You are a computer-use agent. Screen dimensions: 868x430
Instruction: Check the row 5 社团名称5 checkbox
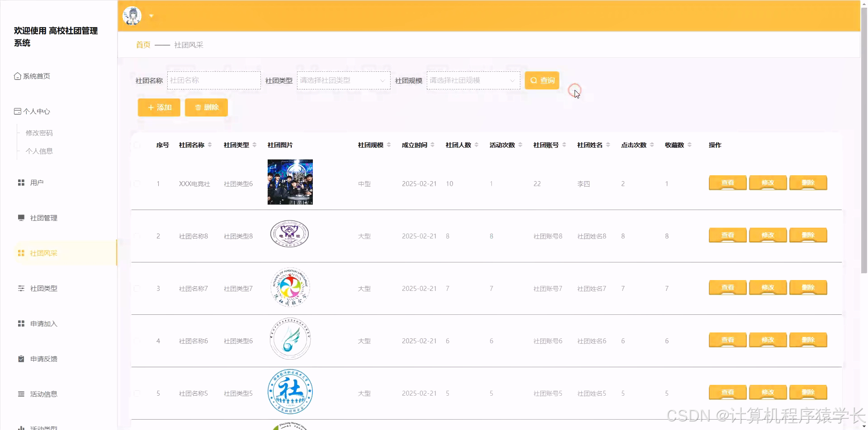coord(137,393)
